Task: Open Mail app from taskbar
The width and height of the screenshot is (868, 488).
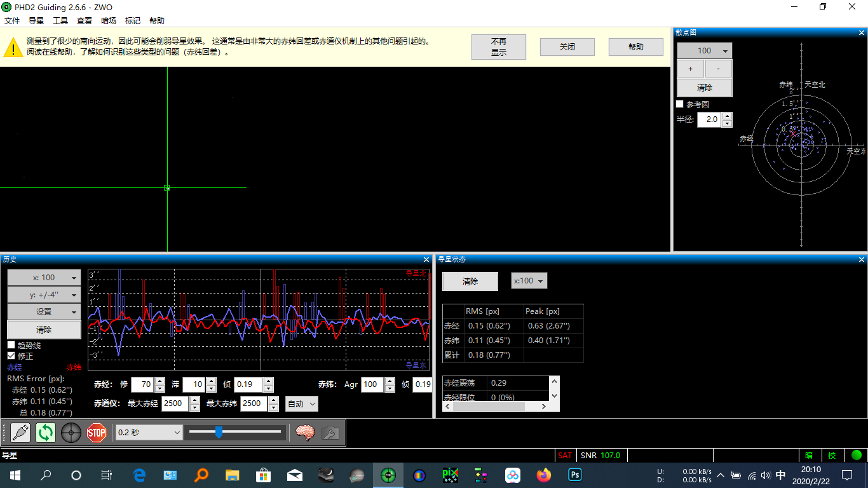Action: [294, 475]
